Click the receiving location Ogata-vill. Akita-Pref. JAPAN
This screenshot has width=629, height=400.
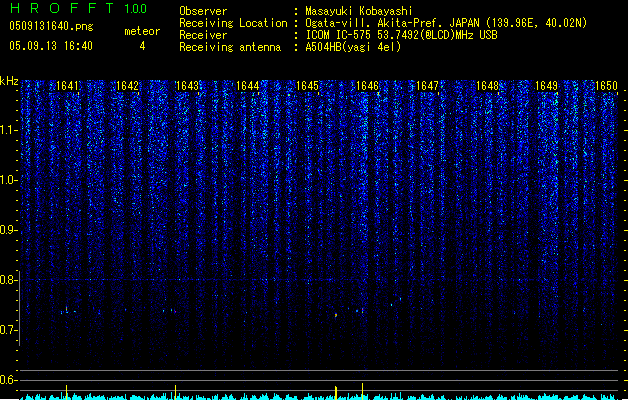tap(392, 23)
